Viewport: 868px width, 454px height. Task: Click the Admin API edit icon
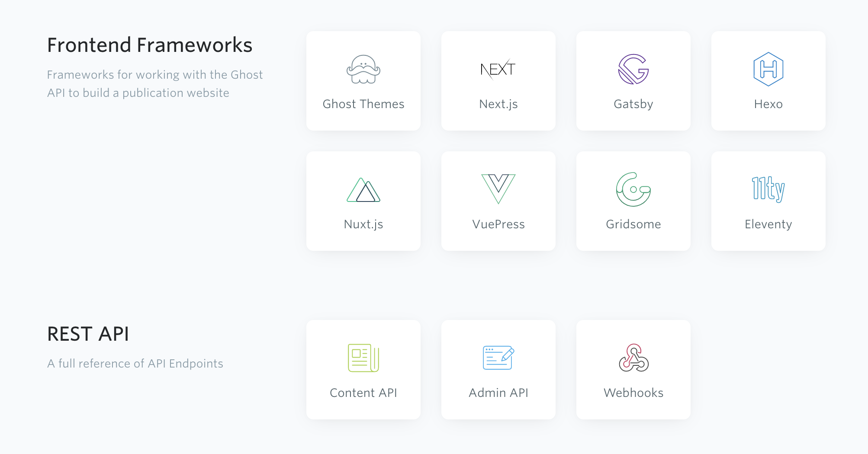tap(498, 358)
